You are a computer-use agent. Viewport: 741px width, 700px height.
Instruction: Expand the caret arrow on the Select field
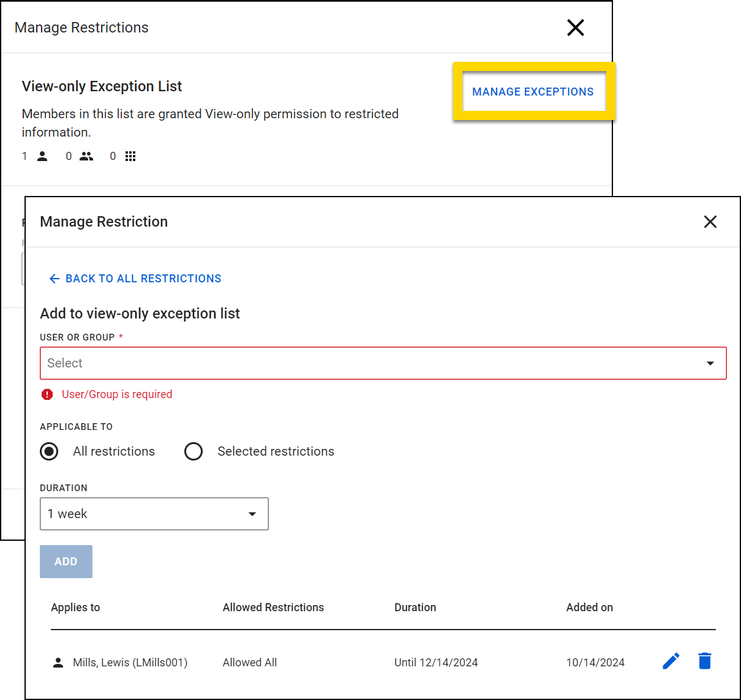click(710, 363)
